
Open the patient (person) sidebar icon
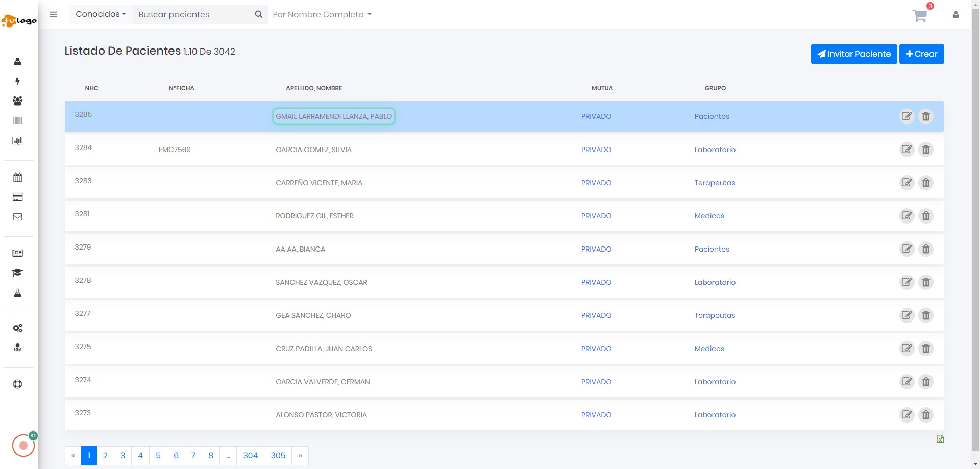tap(17, 62)
